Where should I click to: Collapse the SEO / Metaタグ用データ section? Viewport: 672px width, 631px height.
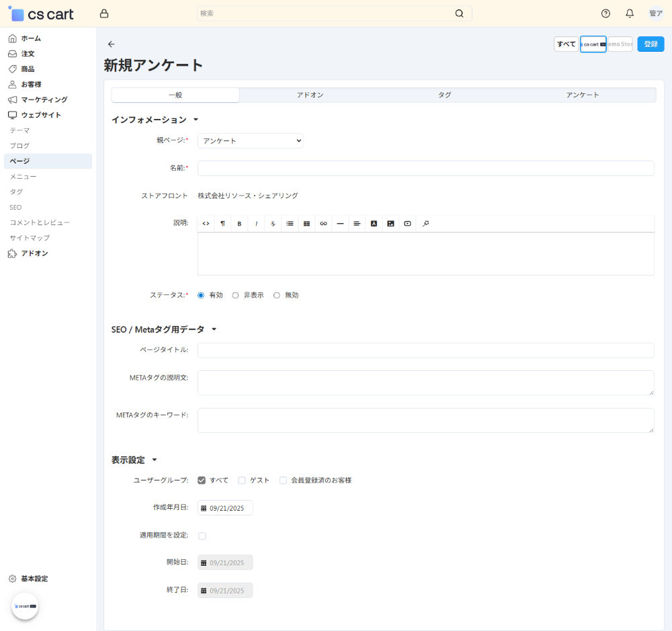point(214,329)
